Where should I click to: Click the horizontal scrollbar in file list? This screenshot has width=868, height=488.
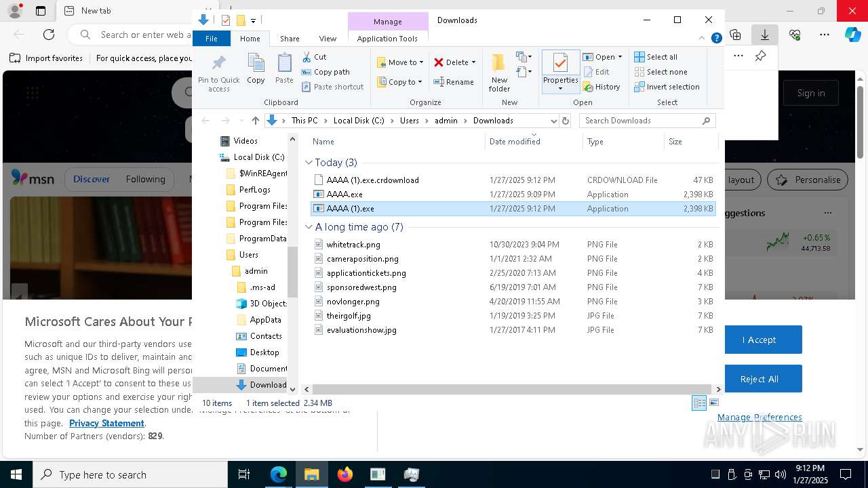click(x=512, y=390)
